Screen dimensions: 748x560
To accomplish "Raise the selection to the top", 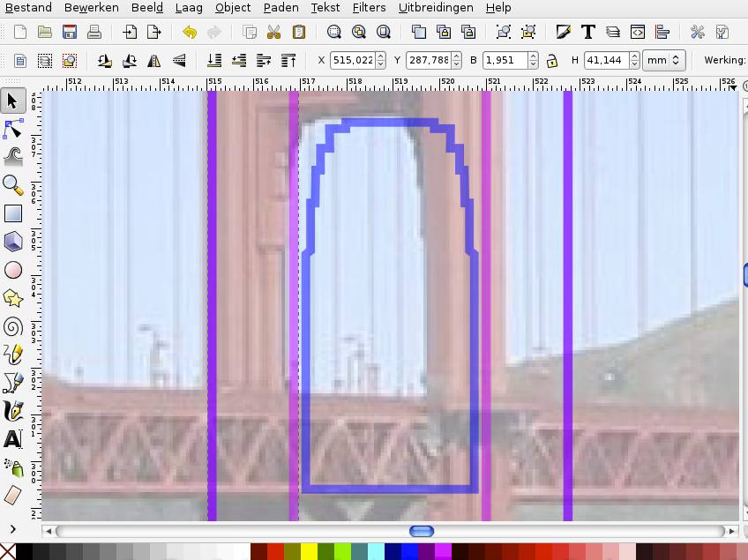I will point(288,61).
